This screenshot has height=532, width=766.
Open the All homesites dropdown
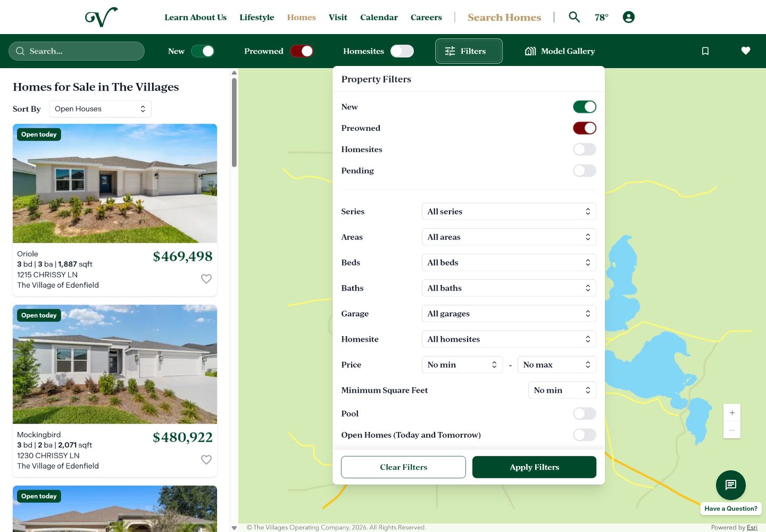[509, 339]
